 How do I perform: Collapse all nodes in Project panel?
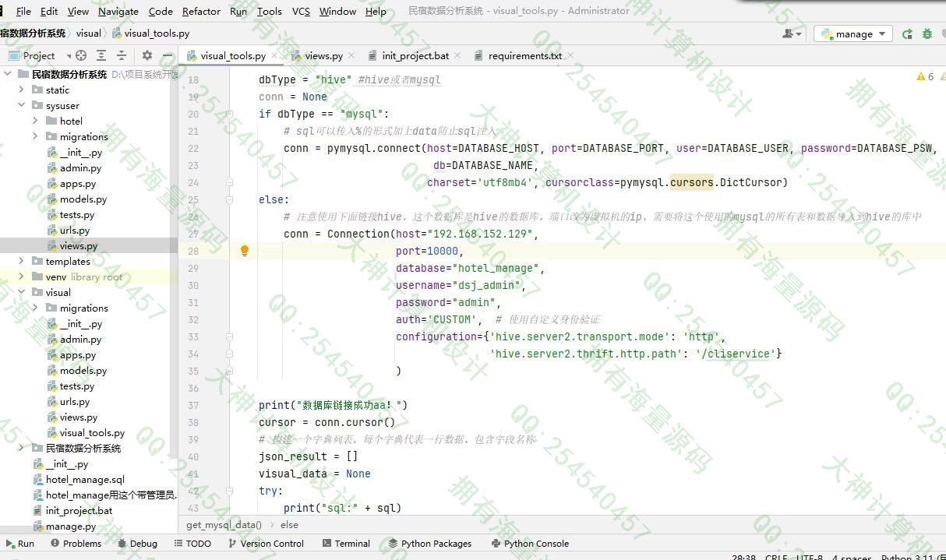122,55
